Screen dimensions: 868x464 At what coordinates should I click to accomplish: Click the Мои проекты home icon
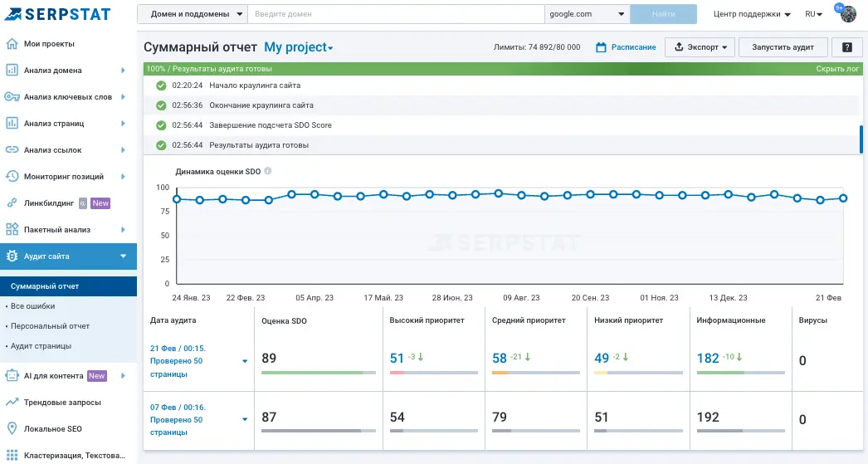12,44
